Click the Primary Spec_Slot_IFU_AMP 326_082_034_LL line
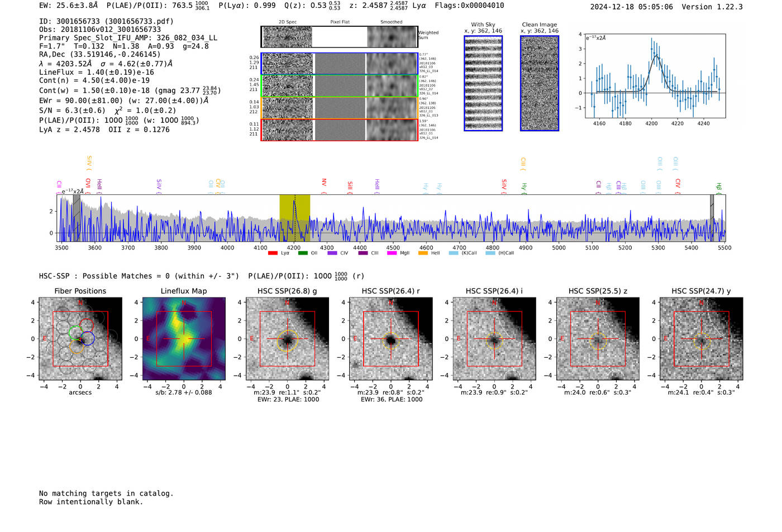This screenshot has height=532, width=782. [128, 38]
